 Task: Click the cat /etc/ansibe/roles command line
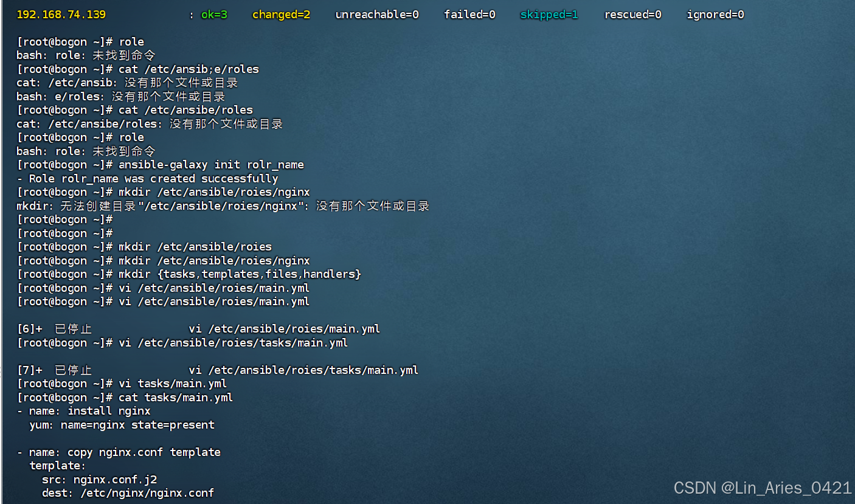coord(135,110)
